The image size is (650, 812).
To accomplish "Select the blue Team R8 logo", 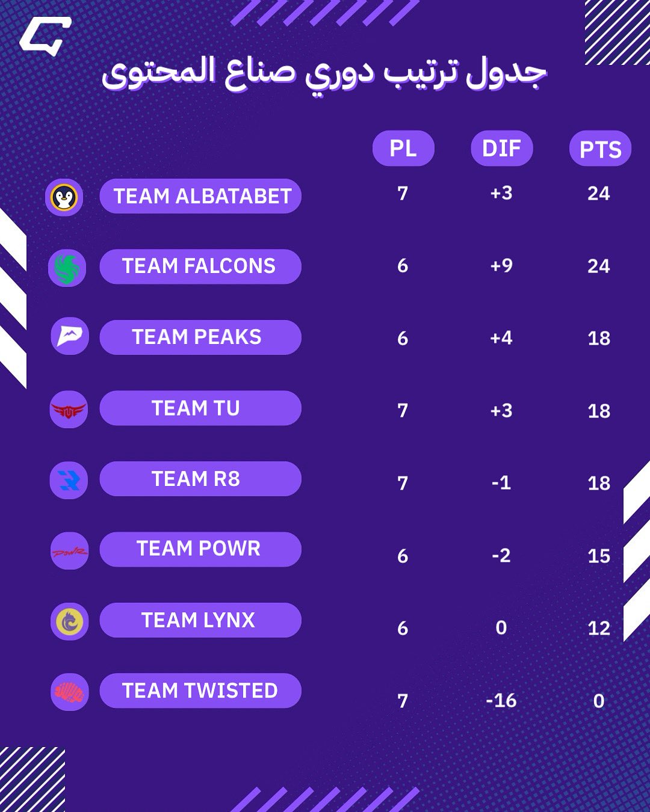I will pos(69,480).
